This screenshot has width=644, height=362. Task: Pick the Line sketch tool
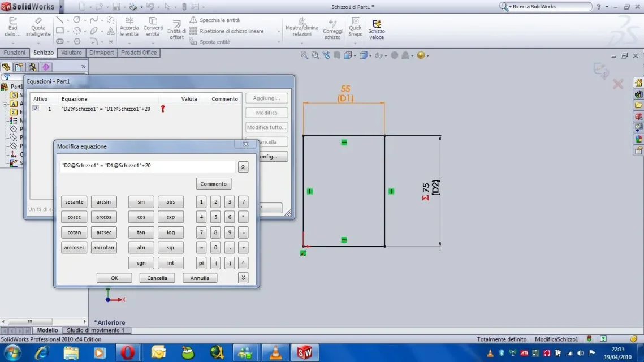click(59, 20)
